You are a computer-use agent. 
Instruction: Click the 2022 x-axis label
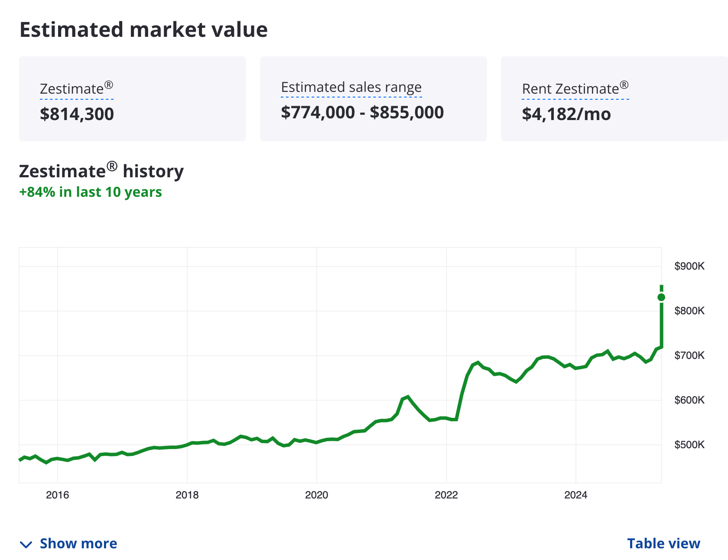coord(446,495)
